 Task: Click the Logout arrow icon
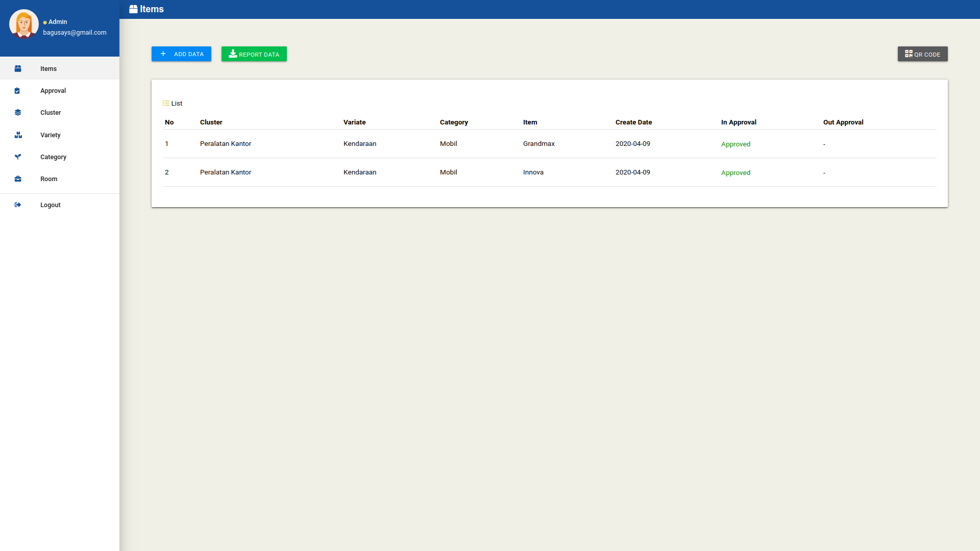(x=18, y=205)
